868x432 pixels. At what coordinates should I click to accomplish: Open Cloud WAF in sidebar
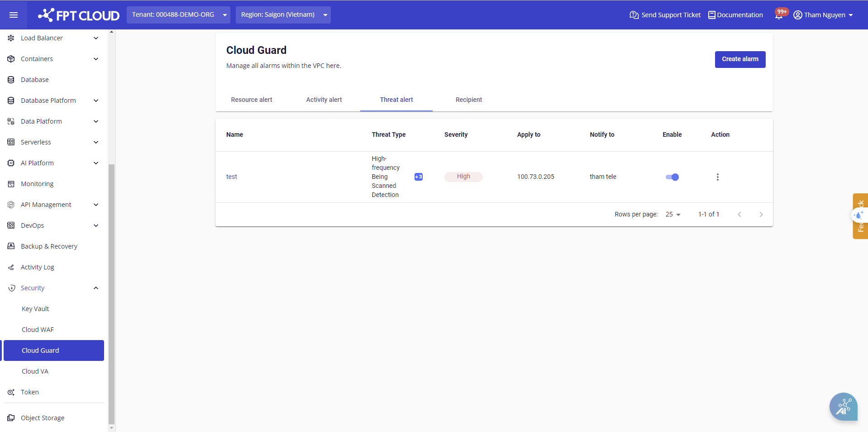point(38,330)
